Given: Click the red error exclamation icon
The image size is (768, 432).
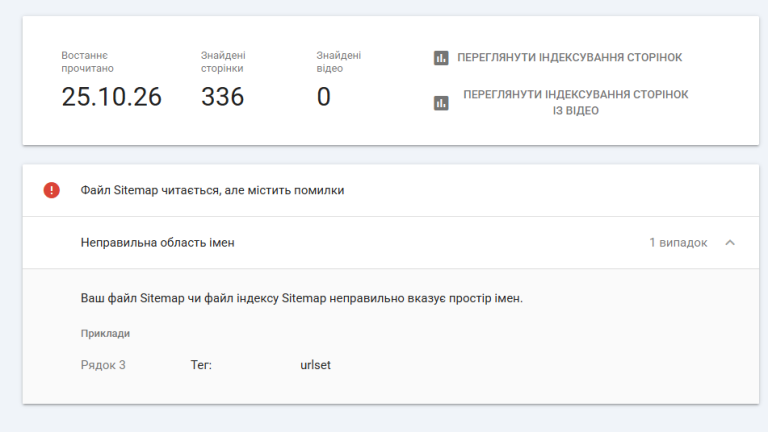Looking at the screenshot, I should coord(51,190).
